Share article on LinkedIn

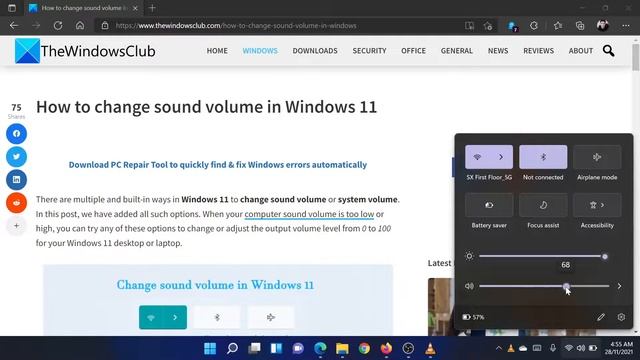point(16,180)
